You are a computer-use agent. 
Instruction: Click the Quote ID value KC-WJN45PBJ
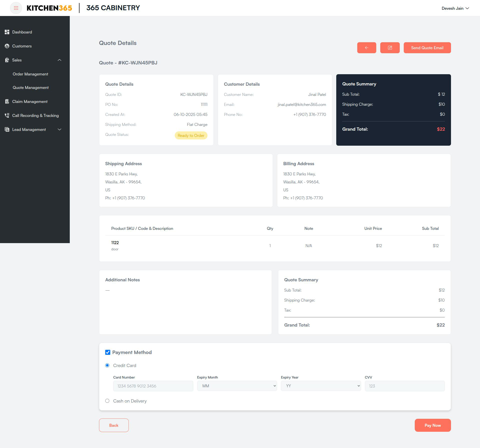click(194, 94)
